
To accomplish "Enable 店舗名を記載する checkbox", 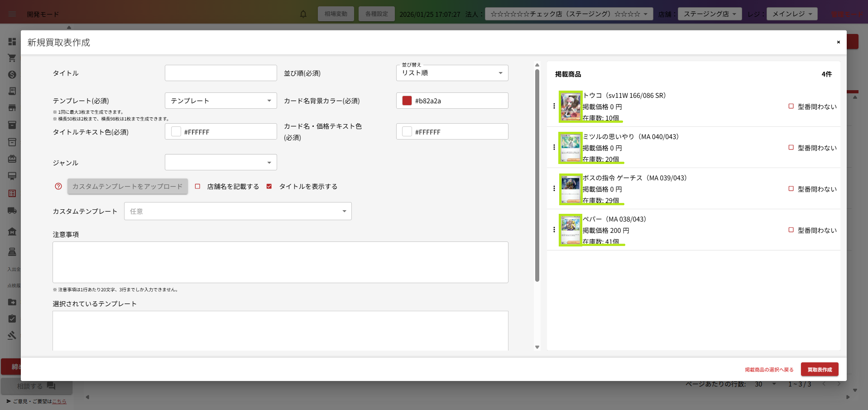I will pyautogui.click(x=198, y=186).
